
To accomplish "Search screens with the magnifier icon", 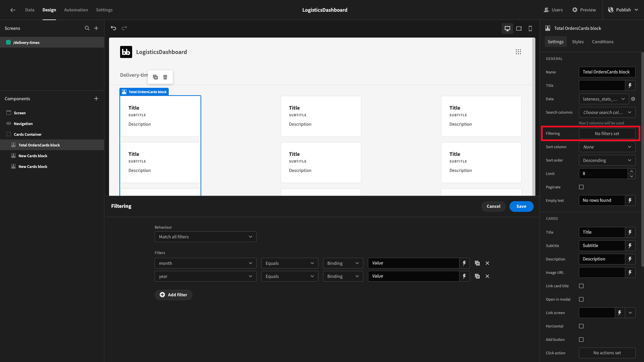I will [87, 28].
